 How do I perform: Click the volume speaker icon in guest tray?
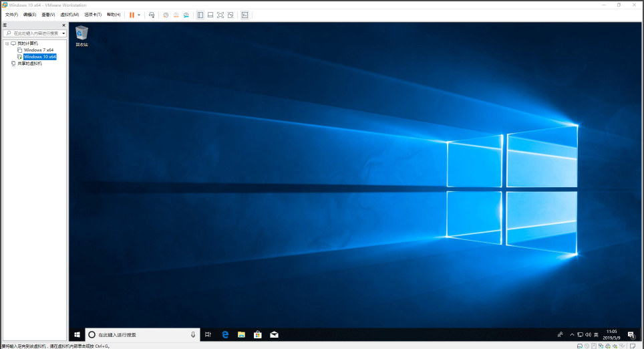[x=588, y=334]
